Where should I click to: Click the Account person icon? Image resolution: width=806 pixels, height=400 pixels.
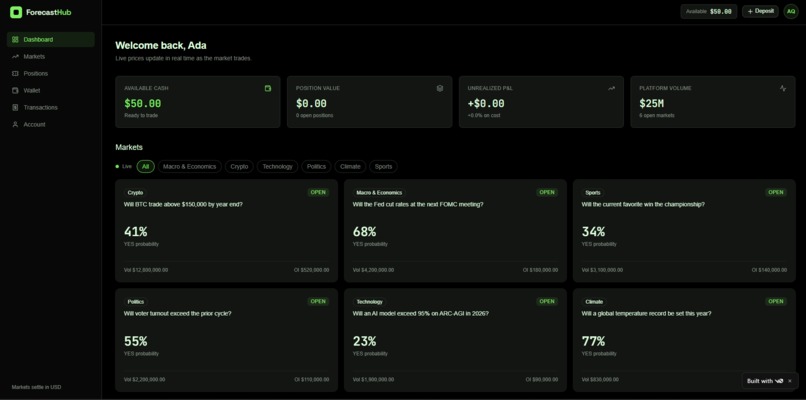[x=15, y=124]
